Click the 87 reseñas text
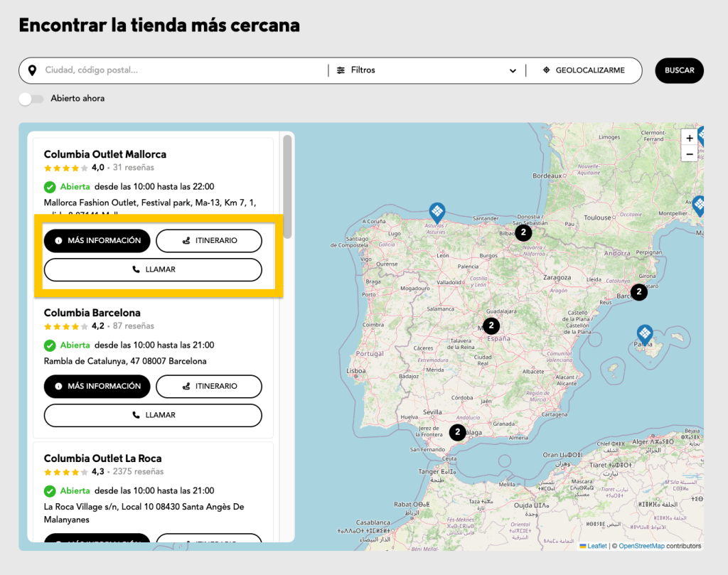The image size is (728, 575). [x=133, y=326]
